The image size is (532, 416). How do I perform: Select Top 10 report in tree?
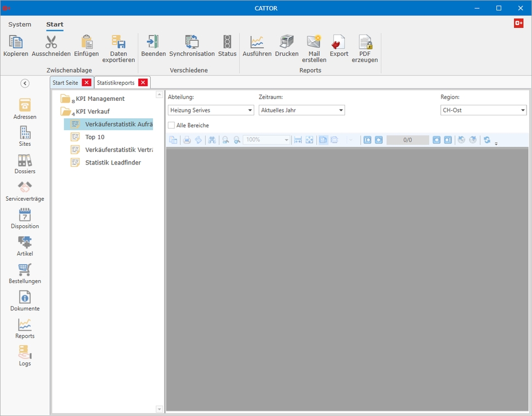pos(94,137)
